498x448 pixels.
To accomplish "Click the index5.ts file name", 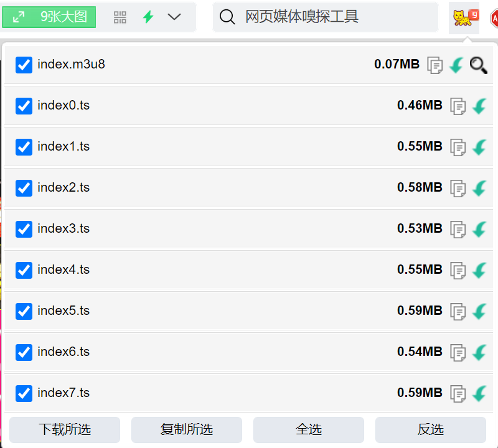I will tap(63, 311).
